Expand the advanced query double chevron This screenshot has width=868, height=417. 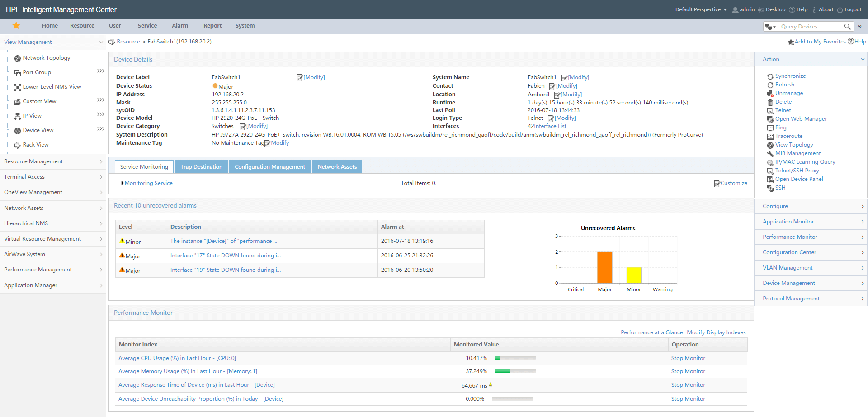[x=860, y=27]
